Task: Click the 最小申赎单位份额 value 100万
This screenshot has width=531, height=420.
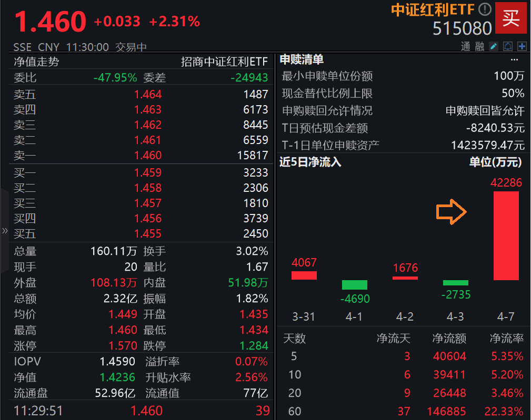Action: coord(509,76)
